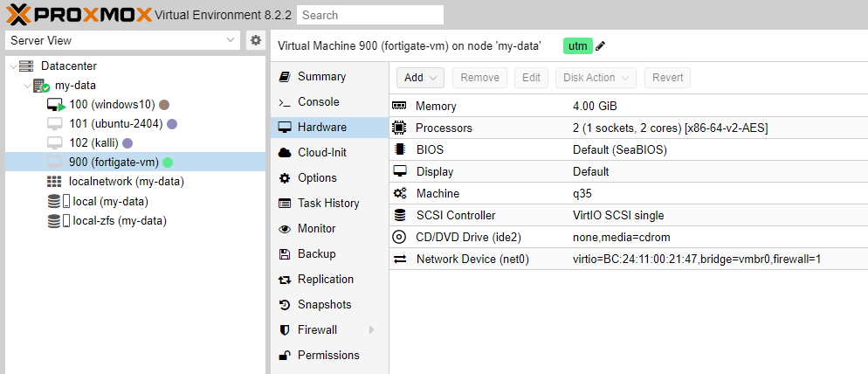Click the Edit button
The image size is (868, 374).
pyautogui.click(x=531, y=78)
